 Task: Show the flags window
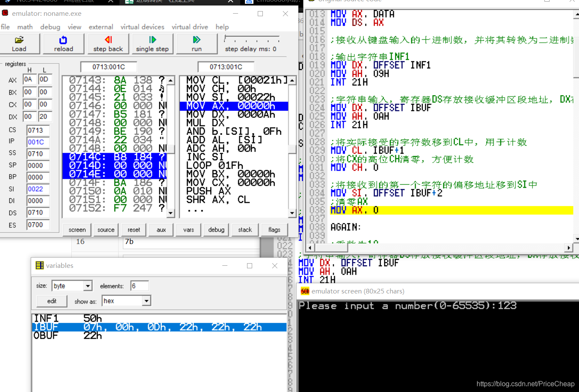[x=274, y=229]
